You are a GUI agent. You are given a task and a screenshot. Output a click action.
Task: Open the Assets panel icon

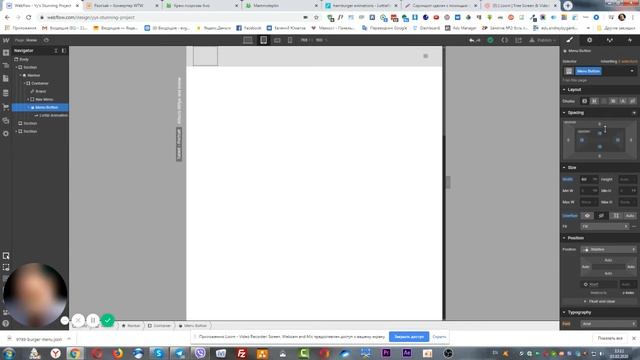click(x=6, y=120)
